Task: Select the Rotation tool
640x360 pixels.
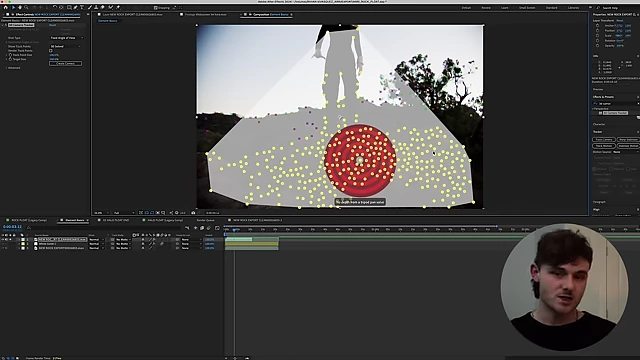Action: click(55, 7)
